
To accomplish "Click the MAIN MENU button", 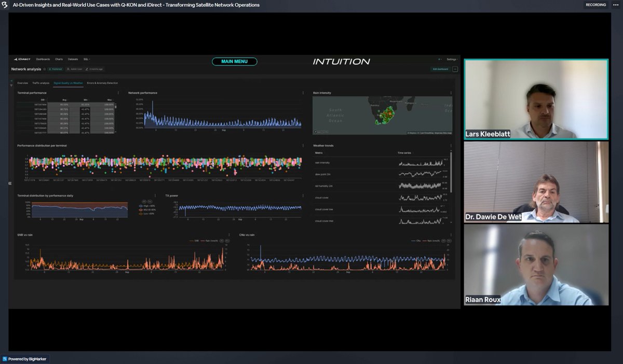I will click(234, 62).
